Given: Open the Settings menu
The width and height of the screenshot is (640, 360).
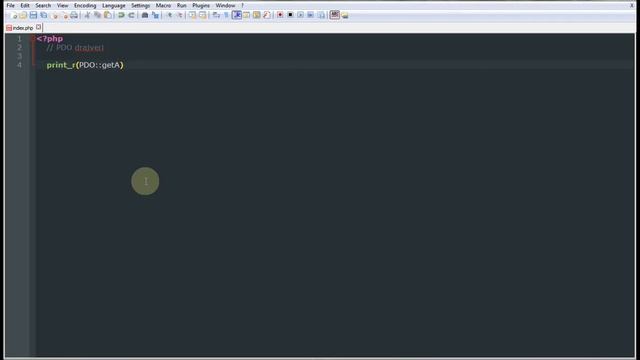Looking at the screenshot, I should pyautogui.click(x=140, y=5).
